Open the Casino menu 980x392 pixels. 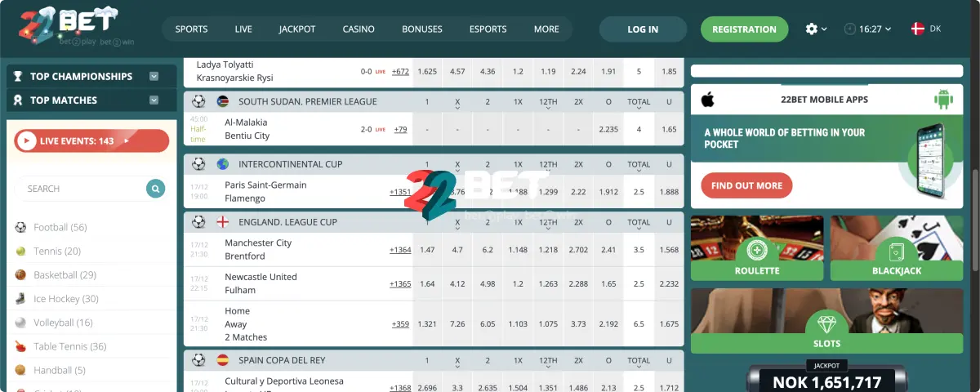[359, 29]
